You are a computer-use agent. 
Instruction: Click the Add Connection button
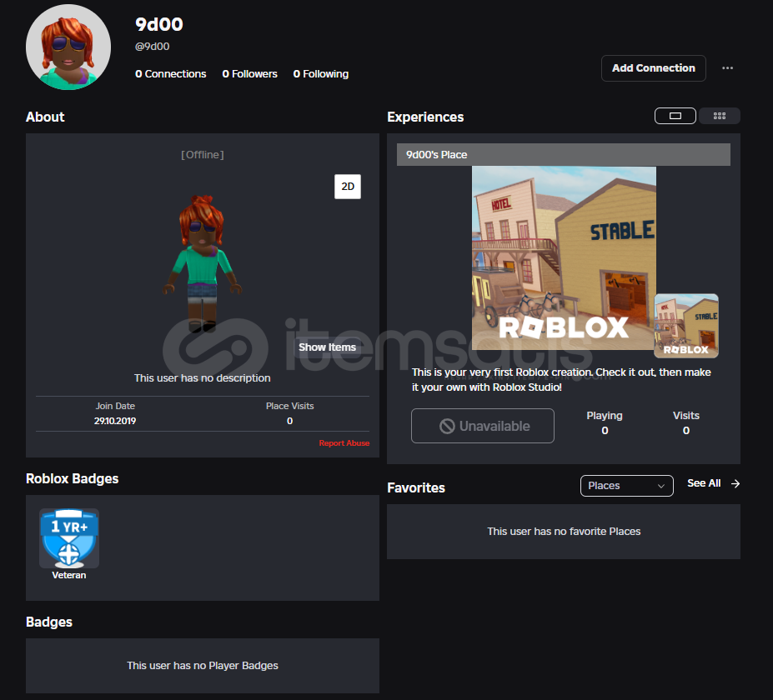coord(653,68)
